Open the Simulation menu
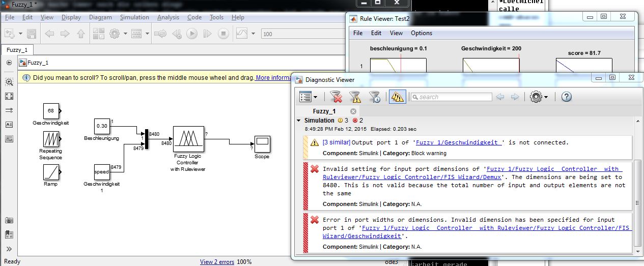 point(134,17)
